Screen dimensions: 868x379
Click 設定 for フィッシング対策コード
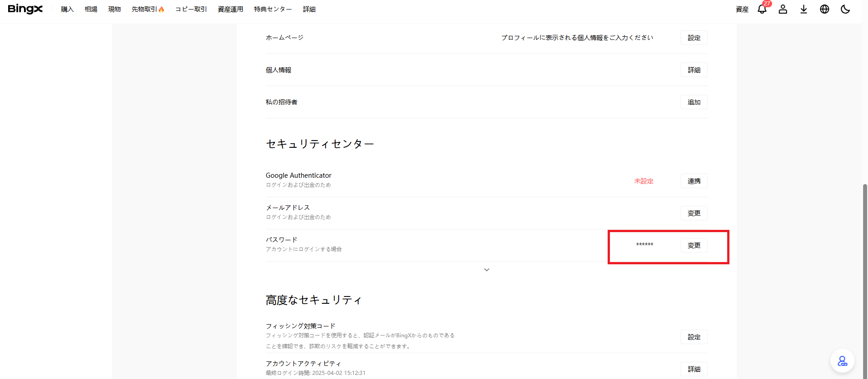694,337
